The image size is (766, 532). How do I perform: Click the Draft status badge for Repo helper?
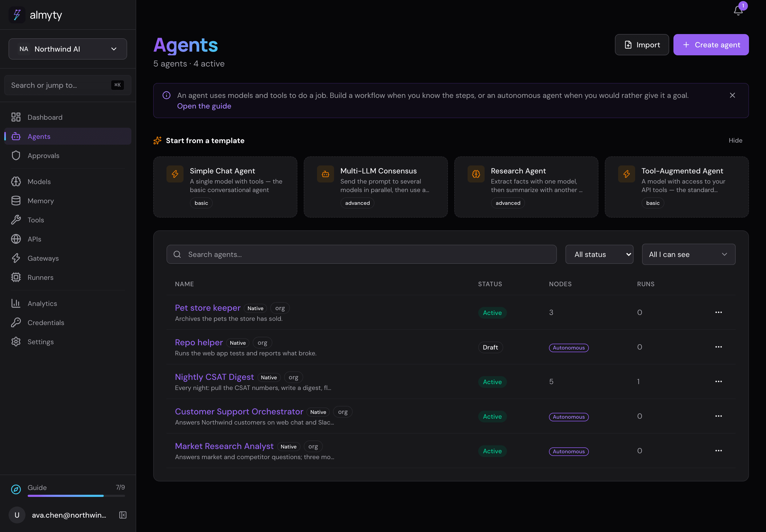490,347
